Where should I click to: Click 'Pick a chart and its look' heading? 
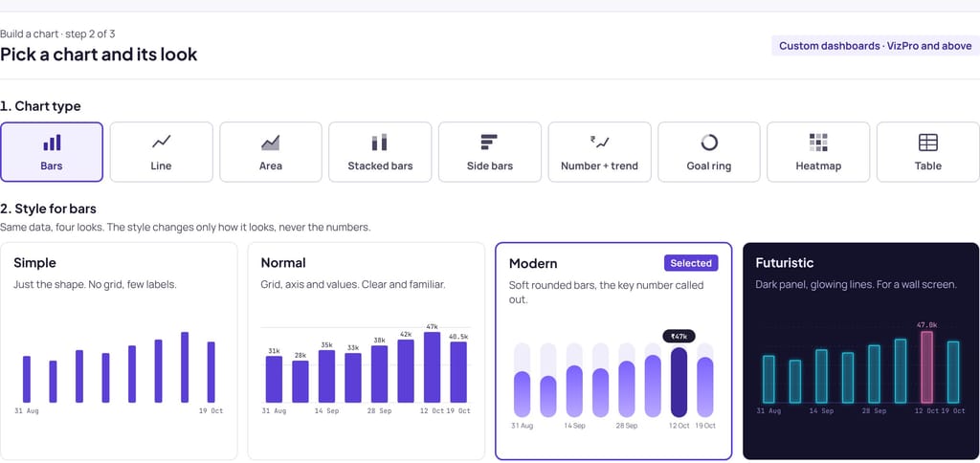point(99,55)
